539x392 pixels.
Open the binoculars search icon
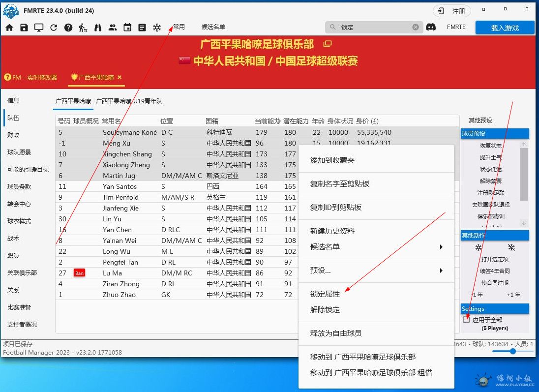pyautogui.click(x=98, y=28)
